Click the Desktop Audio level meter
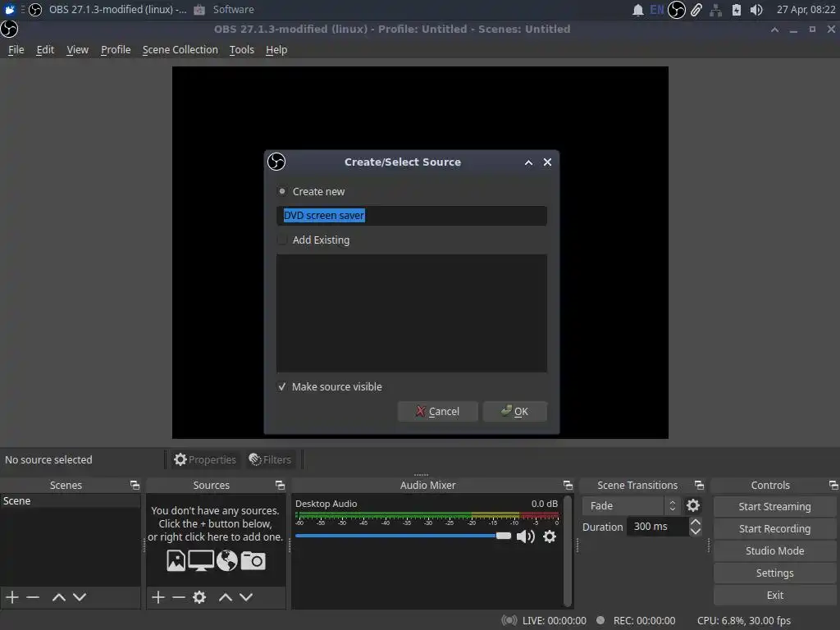The image size is (840, 630). (x=427, y=516)
